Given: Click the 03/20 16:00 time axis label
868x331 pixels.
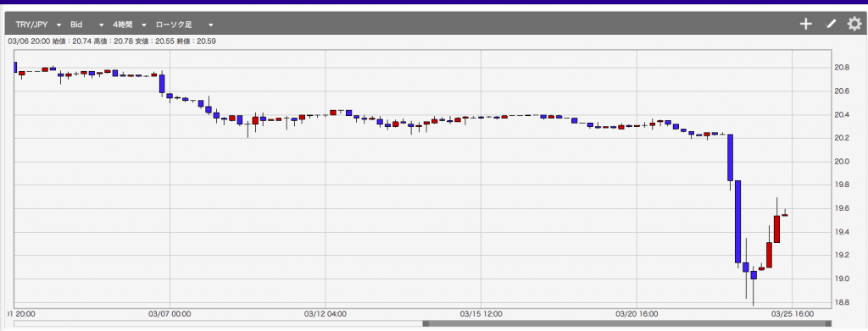Looking at the screenshot, I should point(637,313).
